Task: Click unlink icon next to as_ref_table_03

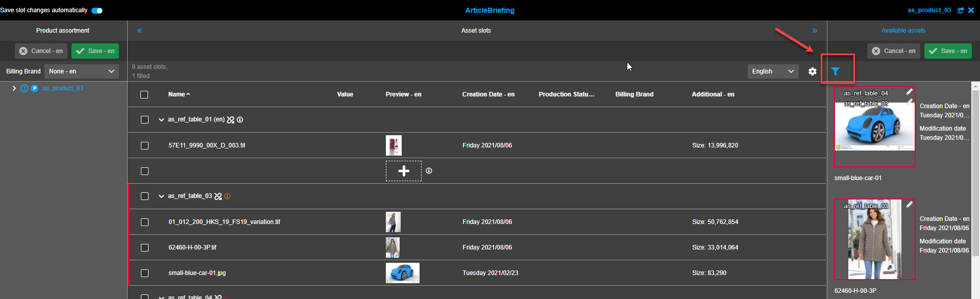Action: 218,196
